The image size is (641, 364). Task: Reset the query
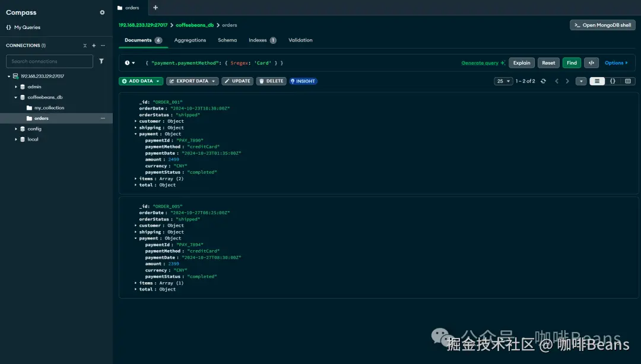pyautogui.click(x=548, y=63)
